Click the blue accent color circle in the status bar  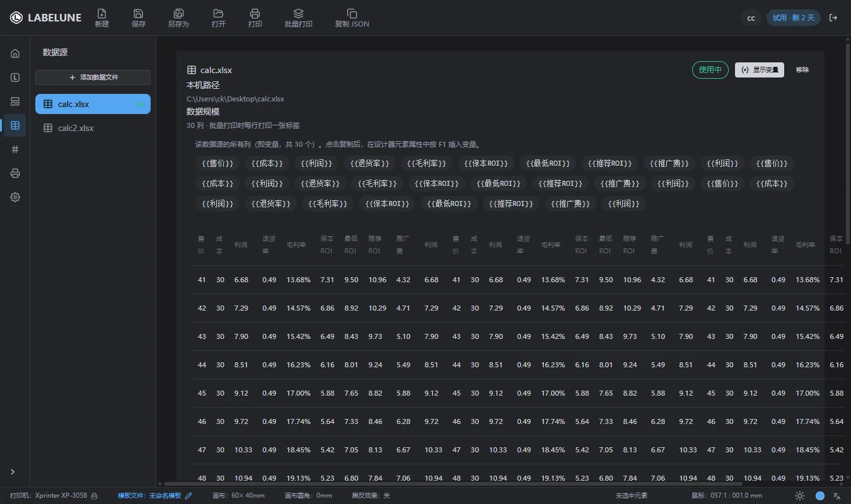[x=820, y=496]
